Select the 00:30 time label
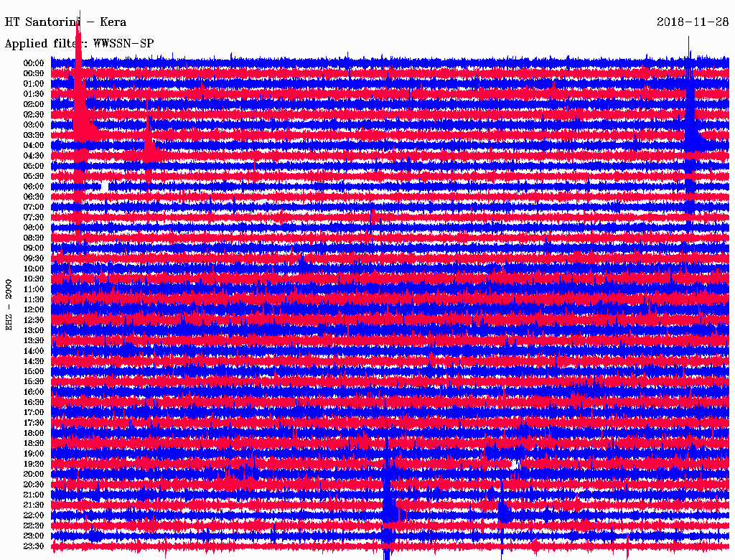Image resolution: width=735 pixels, height=560 pixels. 34,73
